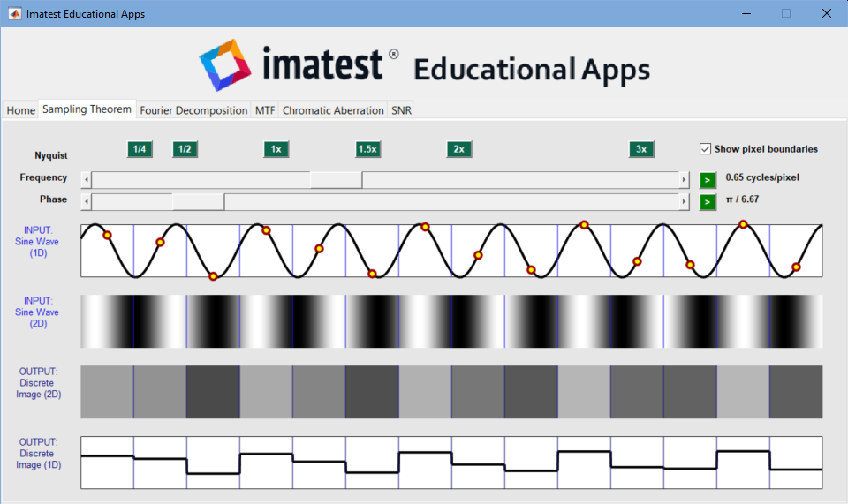Image resolution: width=848 pixels, height=504 pixels.
Task: Click the Phase slider left arrow
Action: [x=86, y=202]
